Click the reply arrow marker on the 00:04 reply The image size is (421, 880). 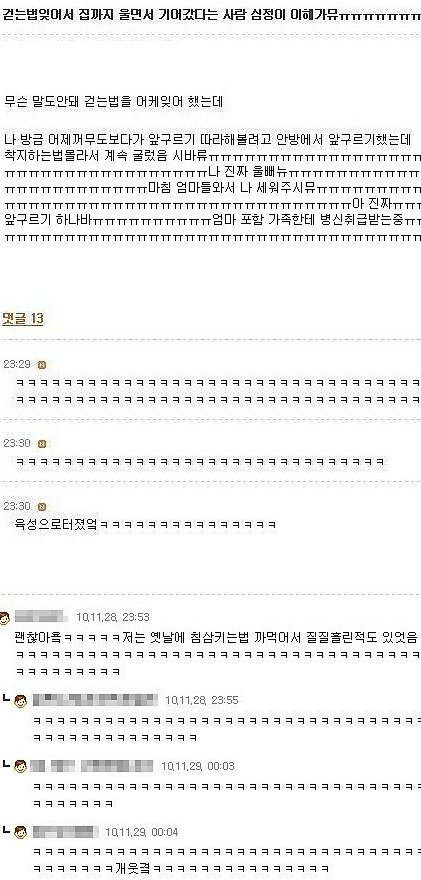7,829
